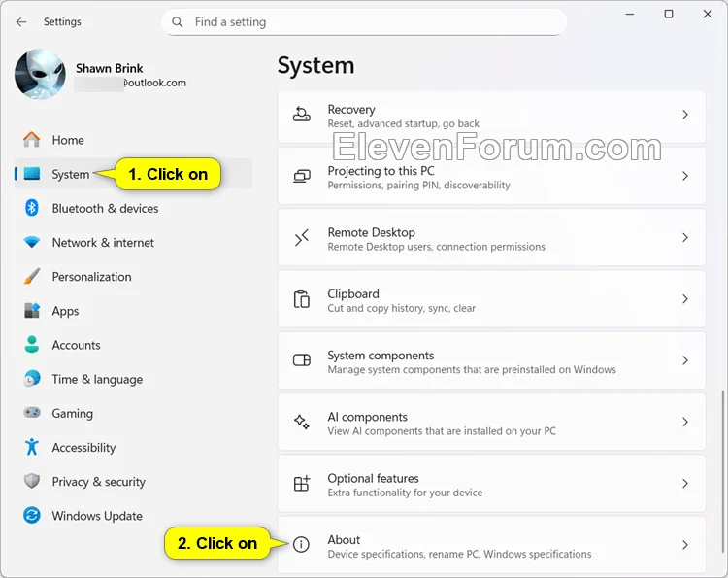
Task: Expand the Optional features chevron
Action: pyautogui.click(x=685, y=483)
